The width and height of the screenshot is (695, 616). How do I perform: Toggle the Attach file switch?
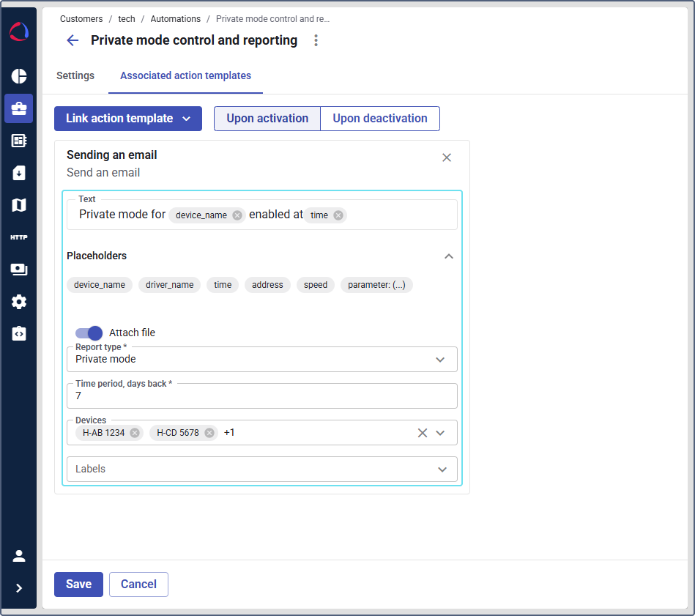(x=89, y=333)
